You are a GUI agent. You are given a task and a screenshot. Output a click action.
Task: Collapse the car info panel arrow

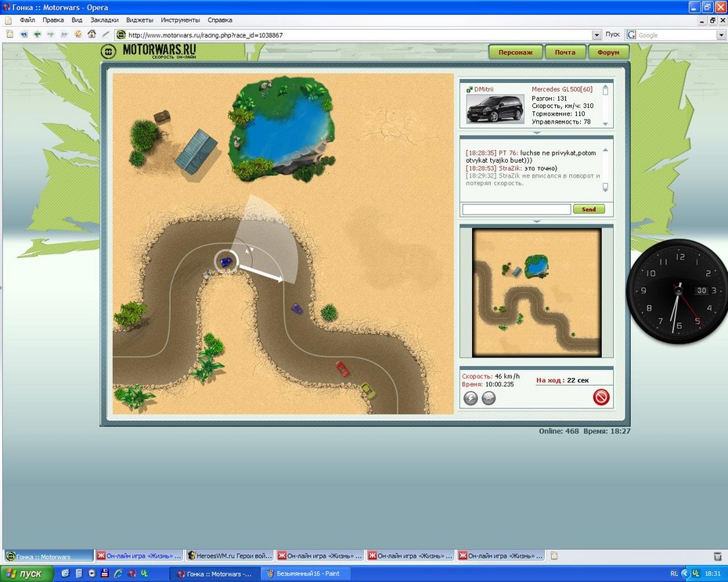tap(537, 133)
